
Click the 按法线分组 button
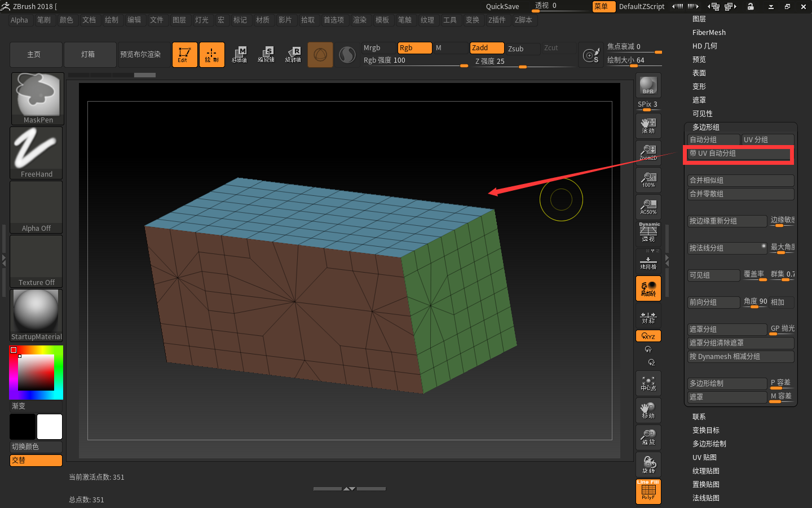pos(727,248)
